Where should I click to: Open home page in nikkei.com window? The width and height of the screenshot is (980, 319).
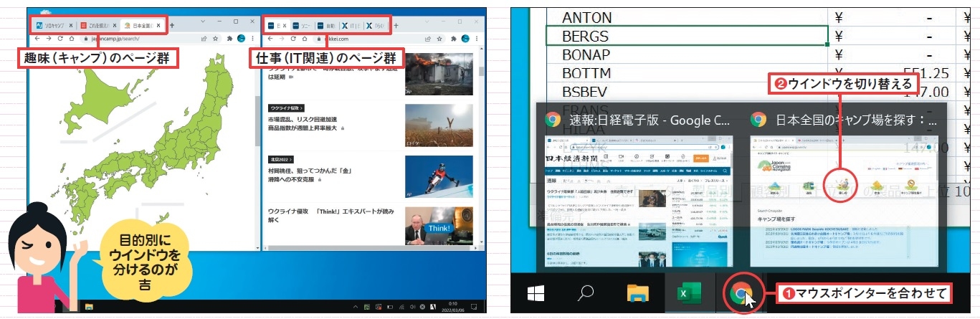pyautogui.click(x=305, y=39)
